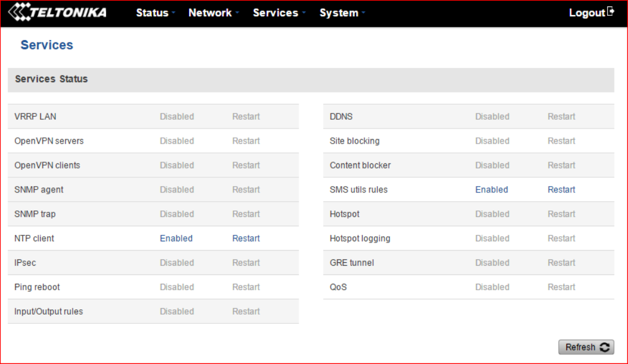The image size is (628, 364).
Task: Click Disabled status for DDNS
Action: [x=492, y=116]
